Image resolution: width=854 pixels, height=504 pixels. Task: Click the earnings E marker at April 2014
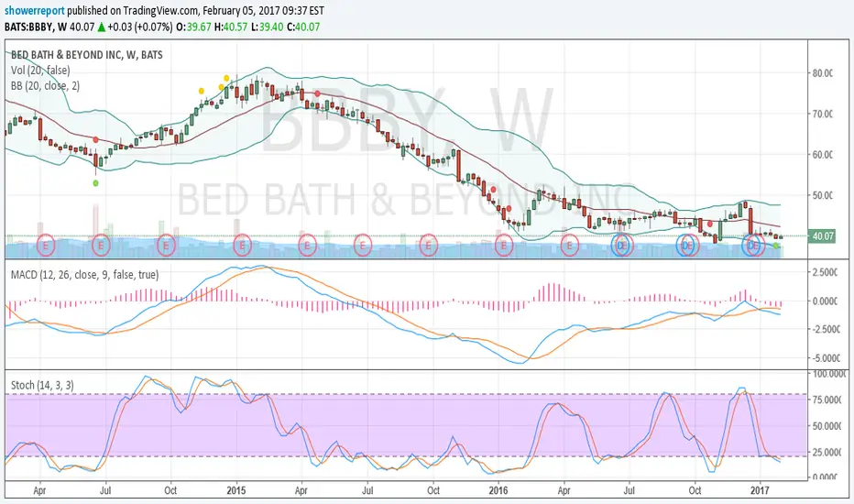pyautogui.click(x=46, y=246)
